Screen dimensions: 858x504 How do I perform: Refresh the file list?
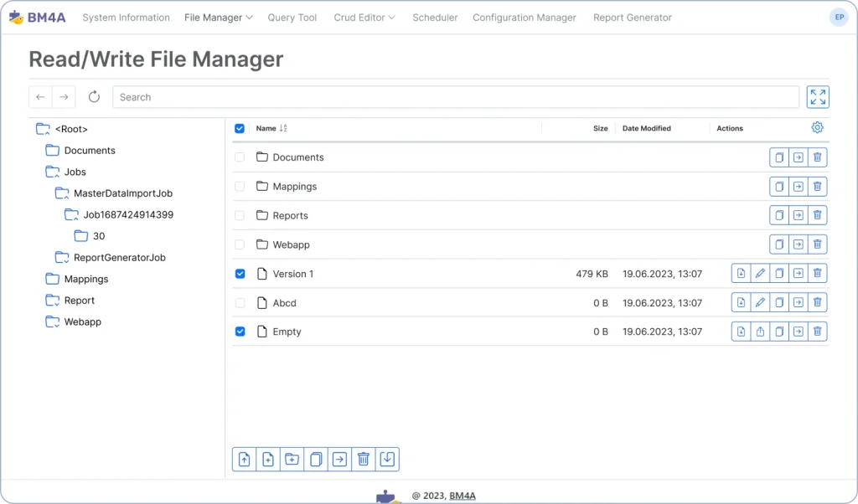[x=94, y=97]
